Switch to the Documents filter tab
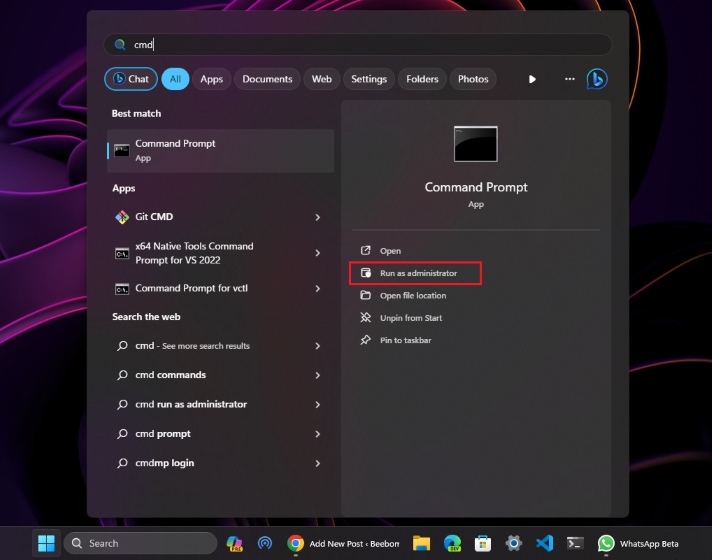The width and height of the screenshot is (712, 560). click(x=267, y=79)
